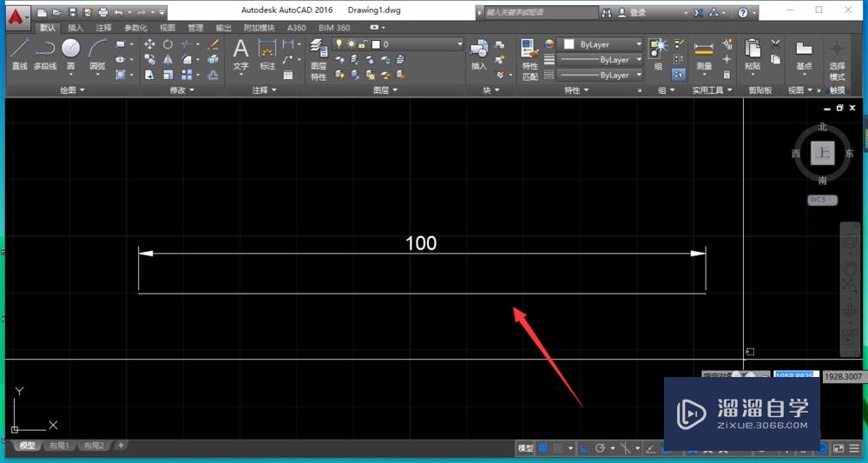Toggle group selection on/off button
The width and height of the screenshot is (868, 463).
[x=678, y=74]
